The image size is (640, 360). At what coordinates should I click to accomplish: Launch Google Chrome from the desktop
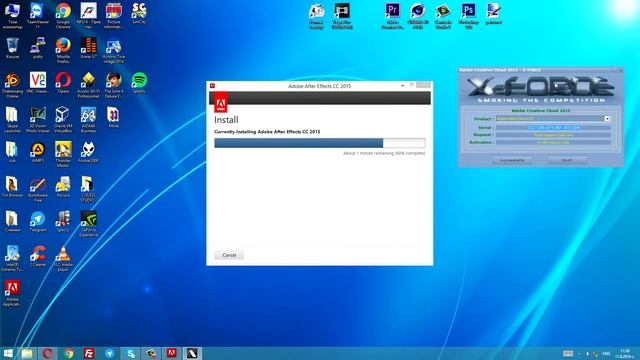[x=63, y=16]
